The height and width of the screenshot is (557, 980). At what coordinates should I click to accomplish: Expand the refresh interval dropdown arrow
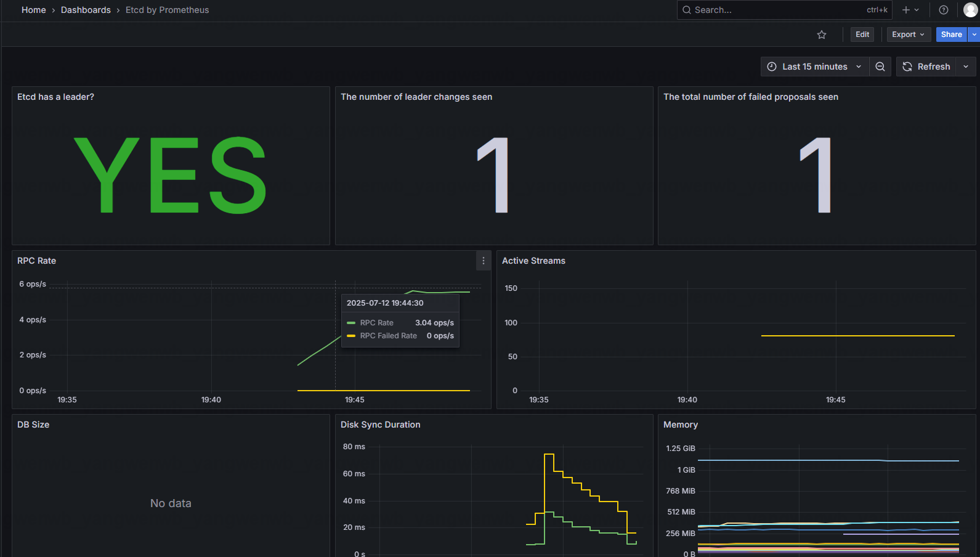point(966,67)
